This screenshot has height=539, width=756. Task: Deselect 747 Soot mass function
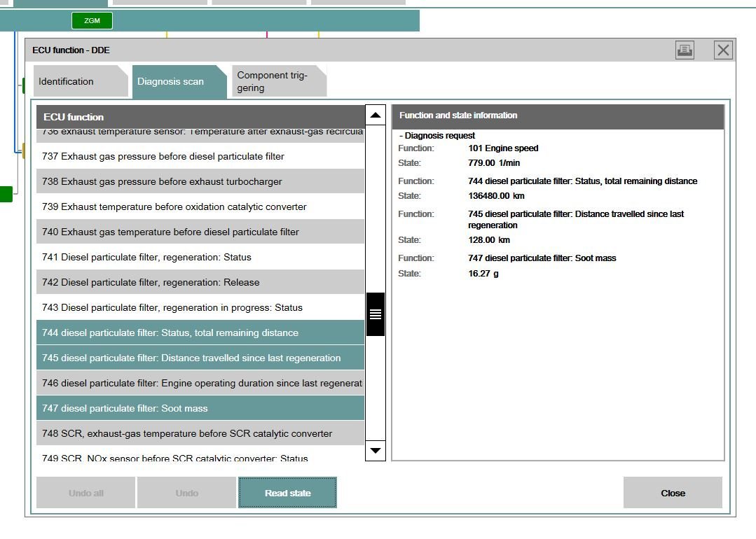tap(200, 408)
